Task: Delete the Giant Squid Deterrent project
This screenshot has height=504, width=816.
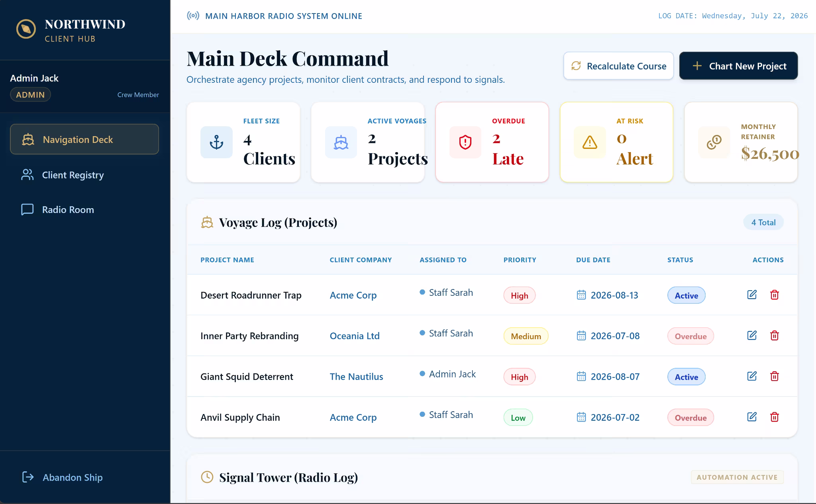Action: click(x=775, y=376)
